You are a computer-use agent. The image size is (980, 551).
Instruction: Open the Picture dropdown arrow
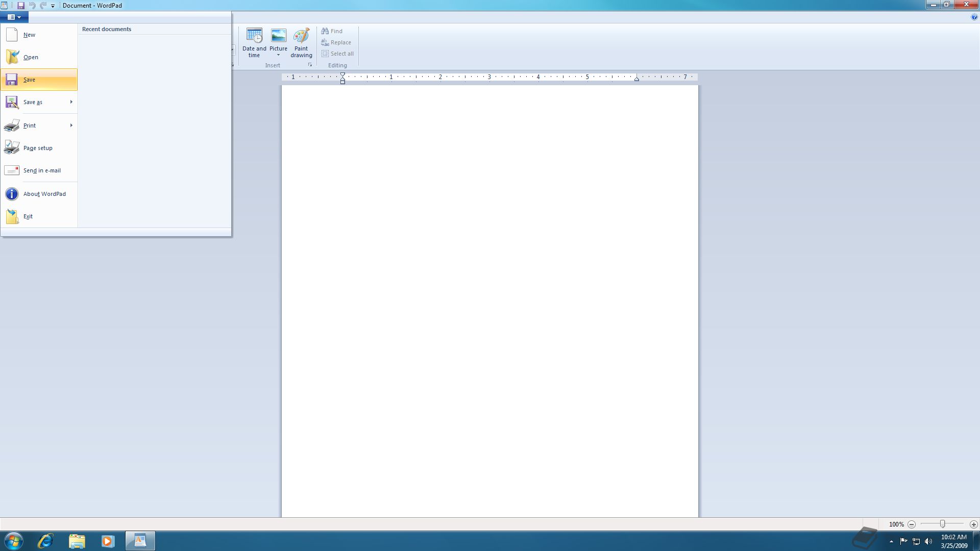pos(279,55)
